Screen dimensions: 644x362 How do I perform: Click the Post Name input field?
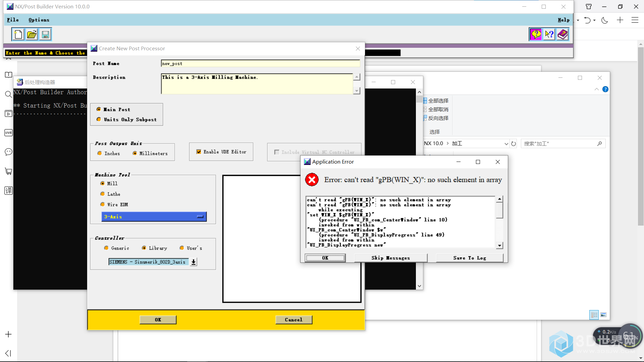tap(260, 63)
